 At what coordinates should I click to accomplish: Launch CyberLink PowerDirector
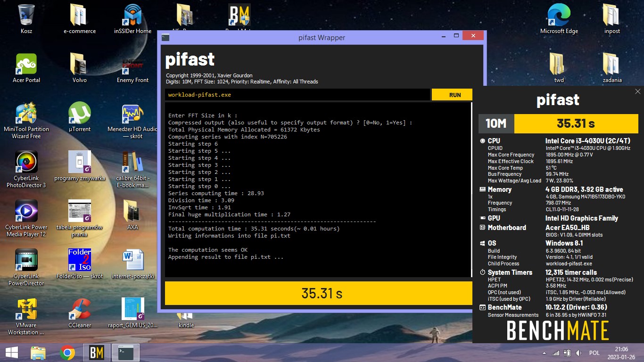(26, 268)
